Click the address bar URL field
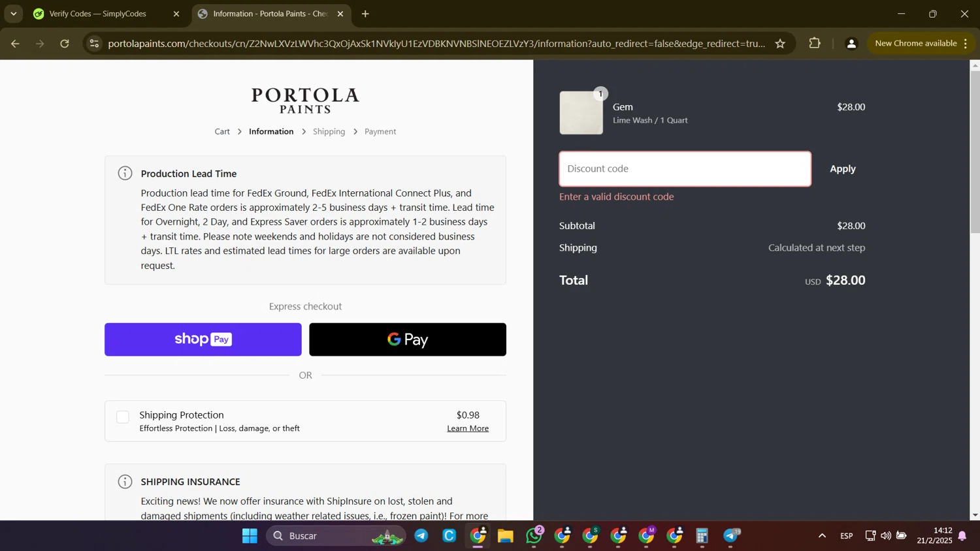Image resolution: width=980 pixels, height=551 pixels. 436,44
